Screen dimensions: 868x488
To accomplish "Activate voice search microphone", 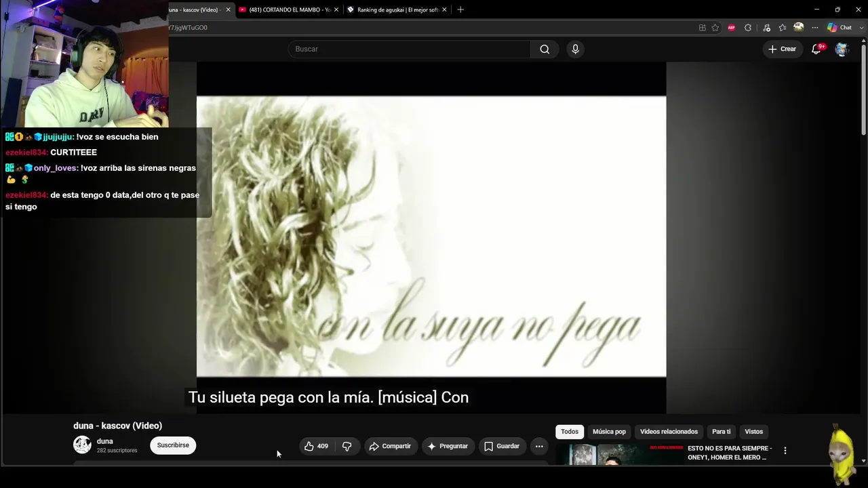I will coord(575,49).
